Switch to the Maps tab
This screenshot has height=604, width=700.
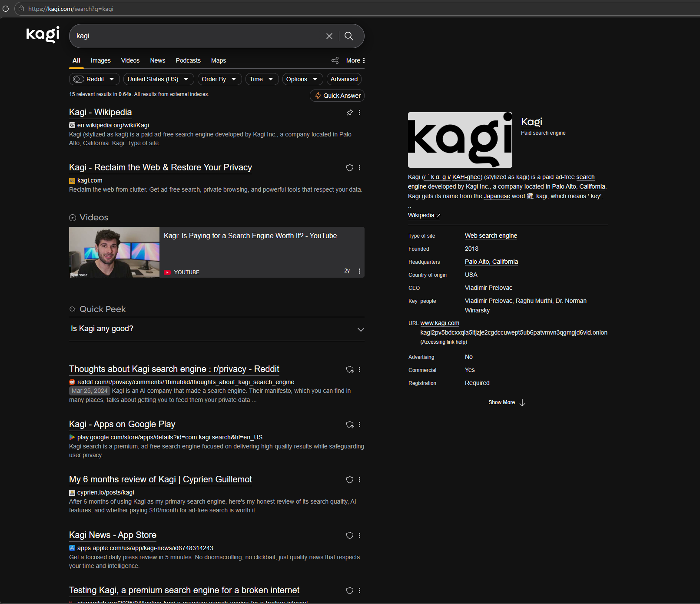pyautogui.click(x=219, y=60)
